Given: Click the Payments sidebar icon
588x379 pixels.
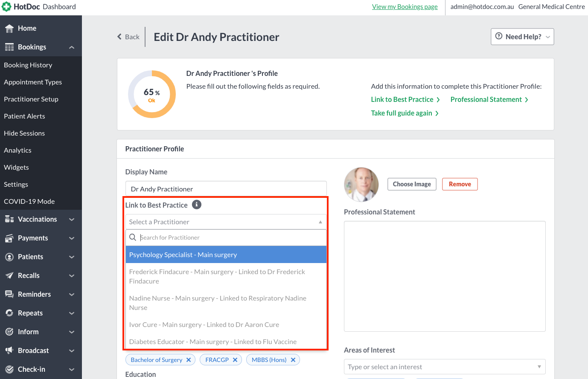Looking at the screenshot, I should coord(9,238).
